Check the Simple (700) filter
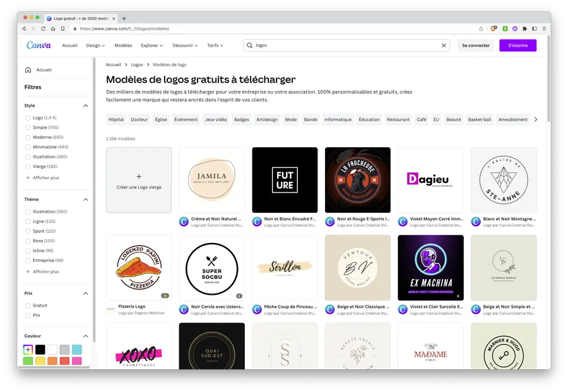Image resolution: width=568 pixels, height=392 pixels. (x=28, y=128)
